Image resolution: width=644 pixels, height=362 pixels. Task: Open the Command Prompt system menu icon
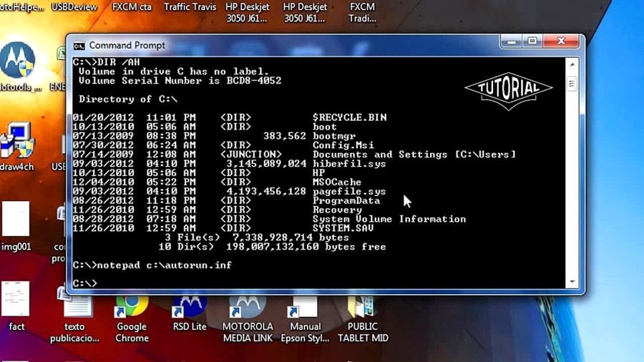pyautogui.click(x=79, y=46)
